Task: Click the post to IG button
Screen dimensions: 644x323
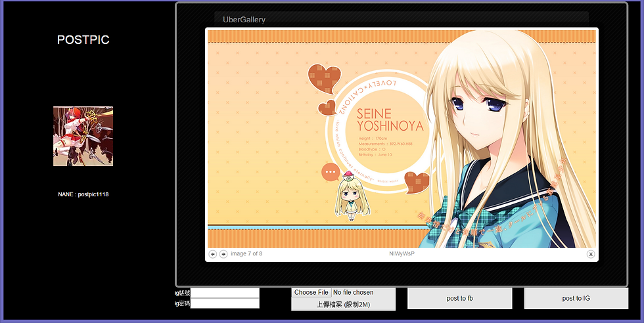Action: coord(576,298)
